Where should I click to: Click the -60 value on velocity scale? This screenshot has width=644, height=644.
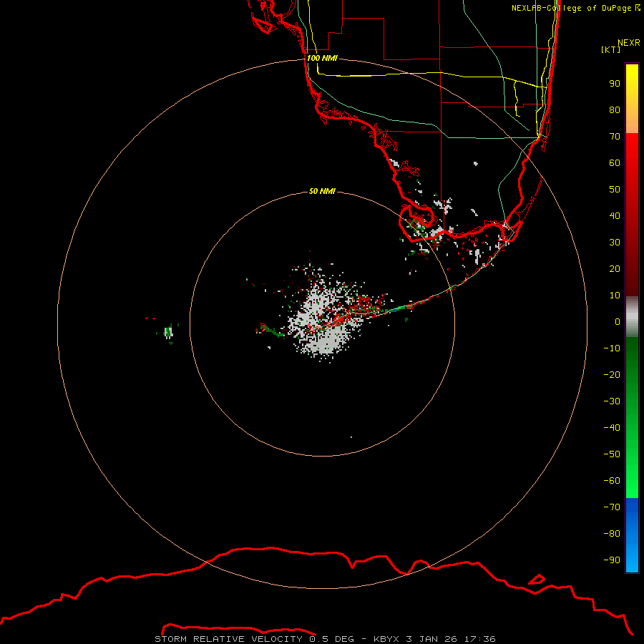pyautogui.click(x=612, y=481)
